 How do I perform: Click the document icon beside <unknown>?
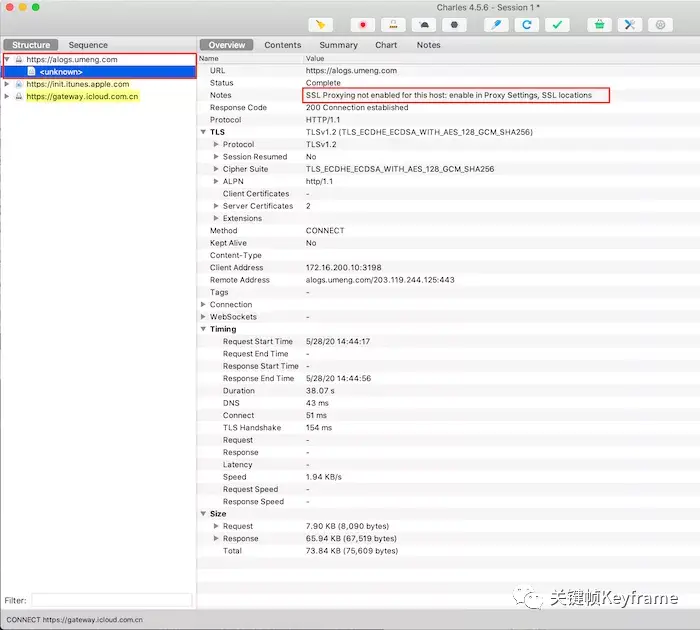click(31, 71)
